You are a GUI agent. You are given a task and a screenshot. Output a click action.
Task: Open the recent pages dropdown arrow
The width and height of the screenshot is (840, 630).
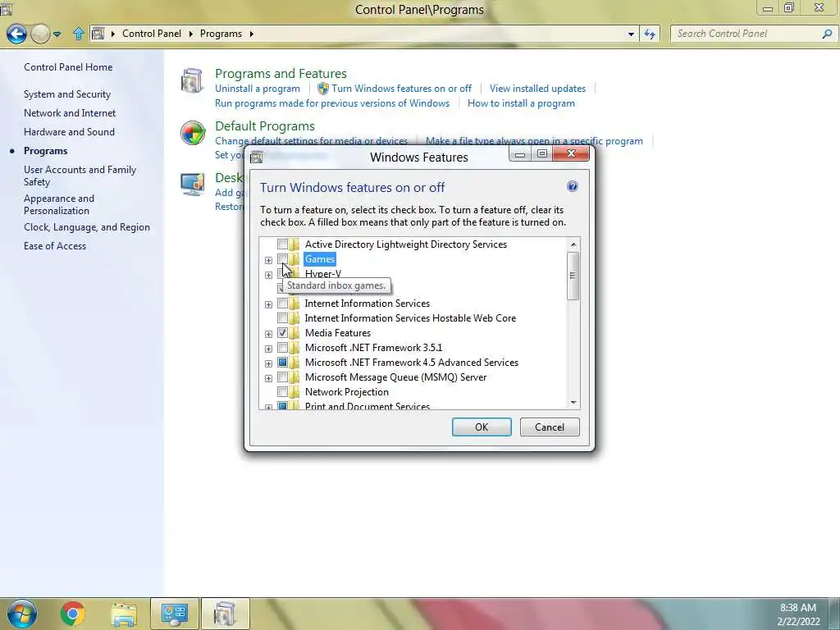point(57,34)
